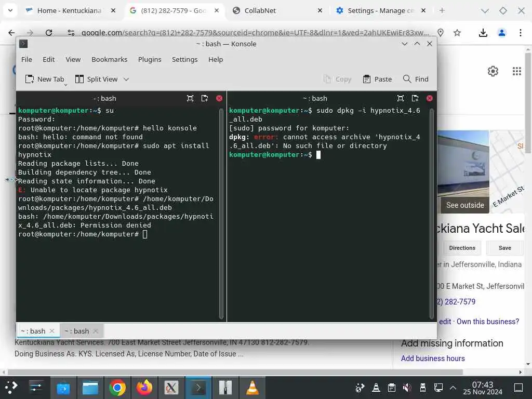The width and height of the screenshot is (532, 399).
Task: Maximize the right terminal split pane
Action: point(401,98)
